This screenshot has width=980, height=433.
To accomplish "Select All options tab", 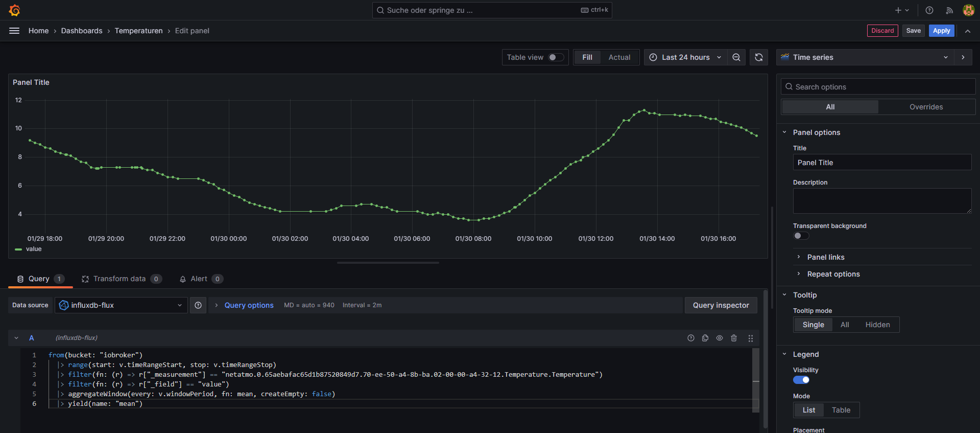I will click(830, 107).
